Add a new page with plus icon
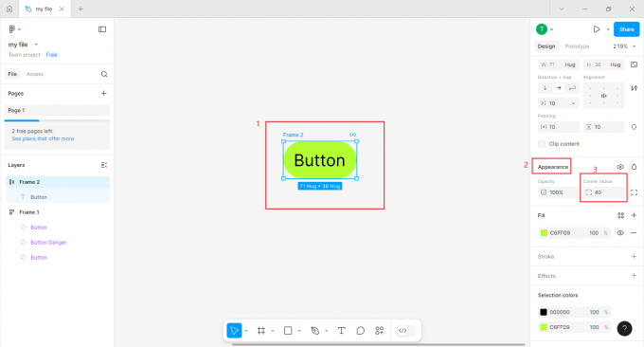This screenshot has height=347, width=644. (103, 93)
